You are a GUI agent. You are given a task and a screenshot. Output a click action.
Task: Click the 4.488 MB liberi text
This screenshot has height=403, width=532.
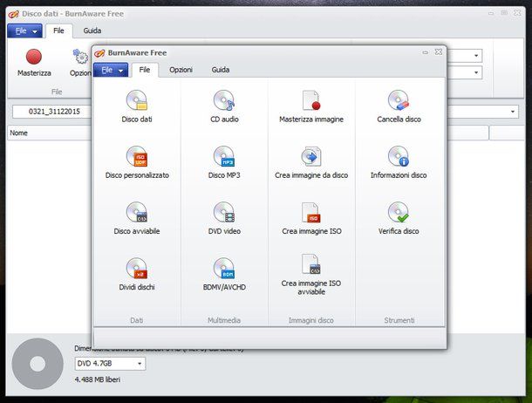point(98,379)
